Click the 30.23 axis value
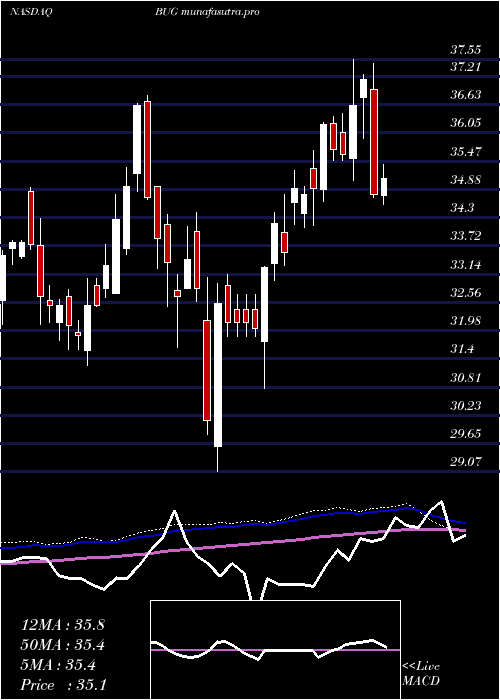 (466, 406)
